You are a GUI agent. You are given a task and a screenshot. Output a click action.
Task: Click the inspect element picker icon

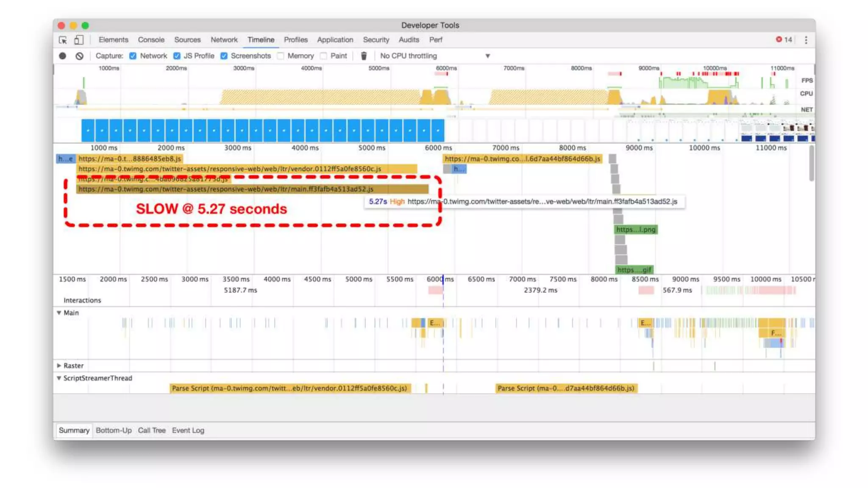[x=63, y=40]
